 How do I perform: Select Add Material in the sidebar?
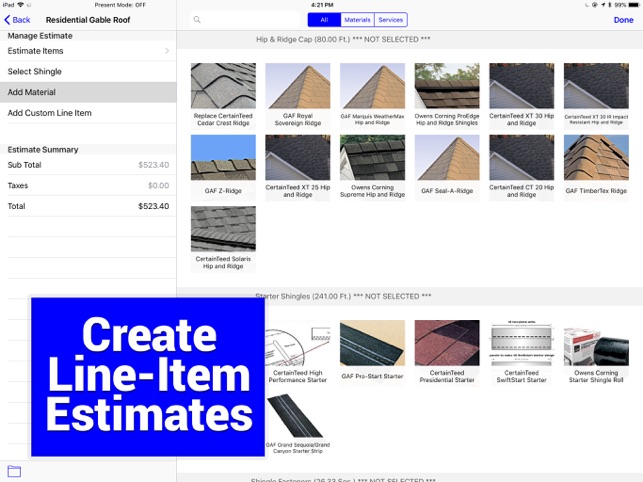click(x=88, y=92)
